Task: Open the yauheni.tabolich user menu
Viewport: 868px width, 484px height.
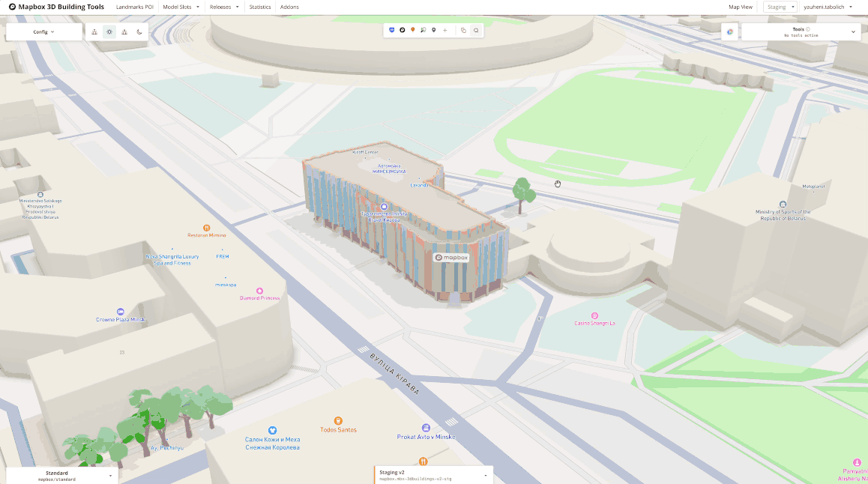Action: coord(828,7)
